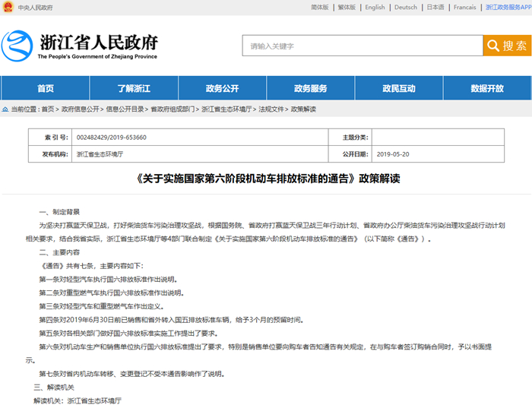Select the Deutsch language link

click(406, 8)
